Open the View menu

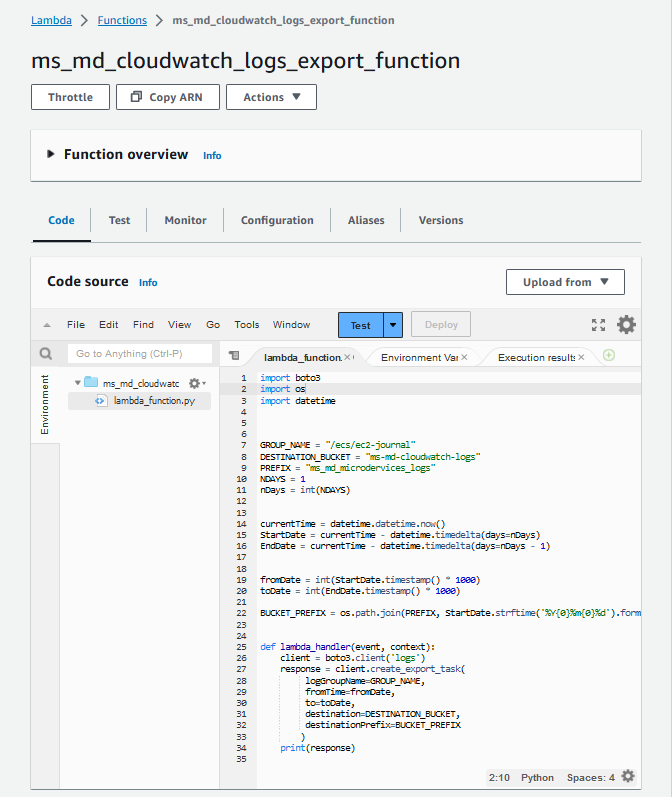pos(179,324)
